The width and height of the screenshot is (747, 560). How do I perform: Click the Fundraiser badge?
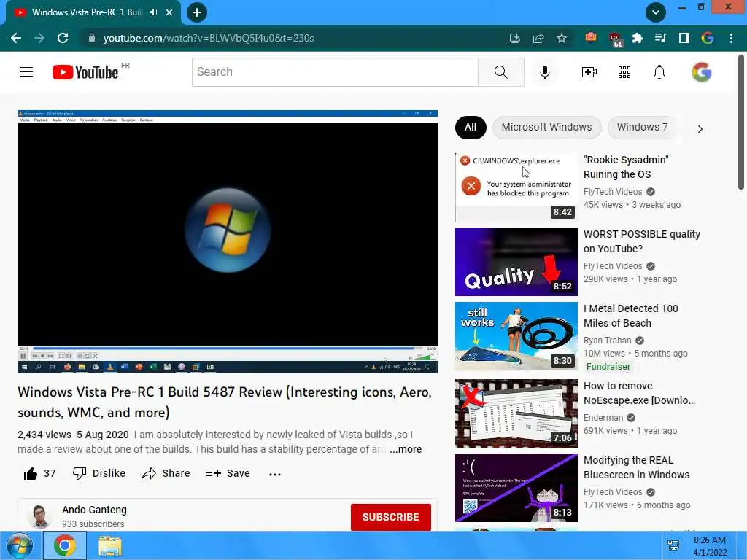608,366
